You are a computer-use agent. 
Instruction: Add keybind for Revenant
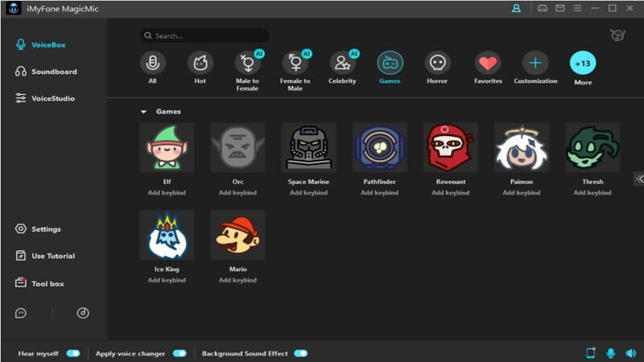[451, 192]
